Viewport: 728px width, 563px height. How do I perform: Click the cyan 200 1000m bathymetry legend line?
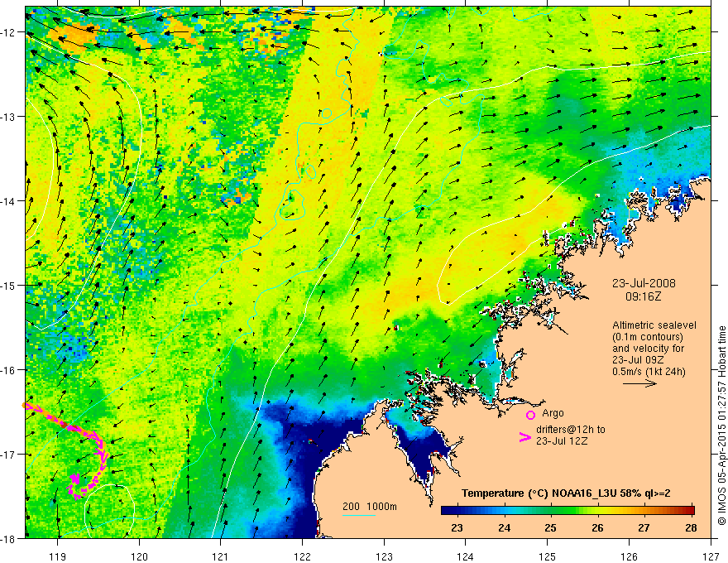point(358,515)
